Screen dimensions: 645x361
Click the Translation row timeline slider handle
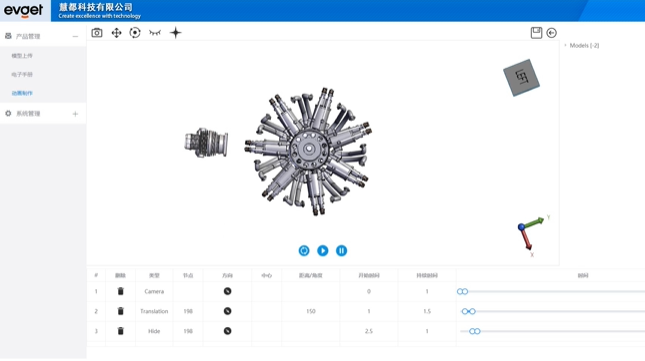pos(469,311)
